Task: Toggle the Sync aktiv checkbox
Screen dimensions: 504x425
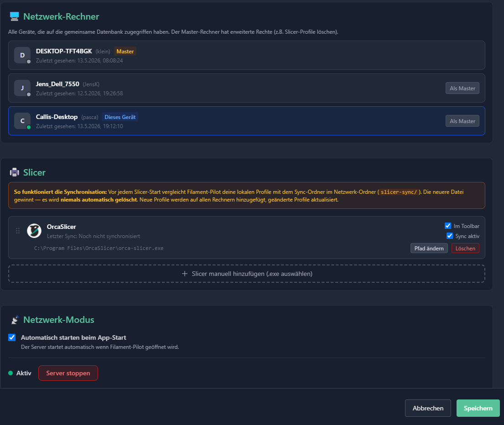Action: (x=450, y=236)
